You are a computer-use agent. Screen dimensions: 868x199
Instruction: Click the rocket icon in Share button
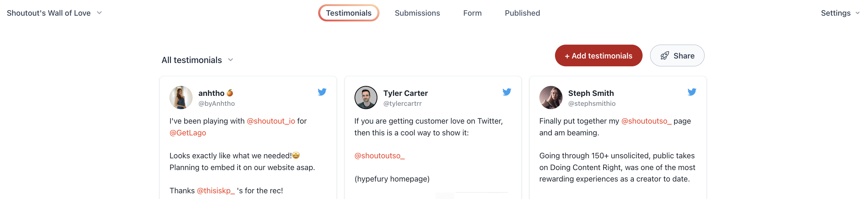(665, 56)
